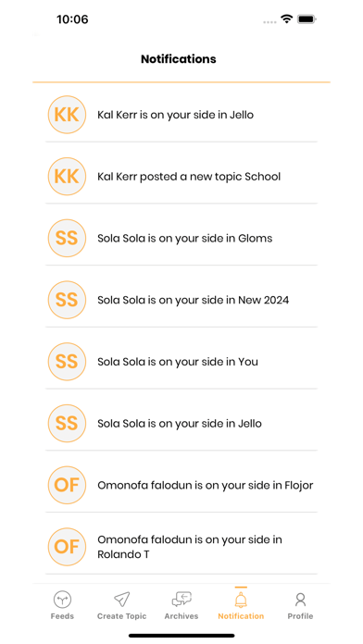Tap SS avatar beside New 2024 notification
Viewport: 363px width, 644px height.
point(67,300)
